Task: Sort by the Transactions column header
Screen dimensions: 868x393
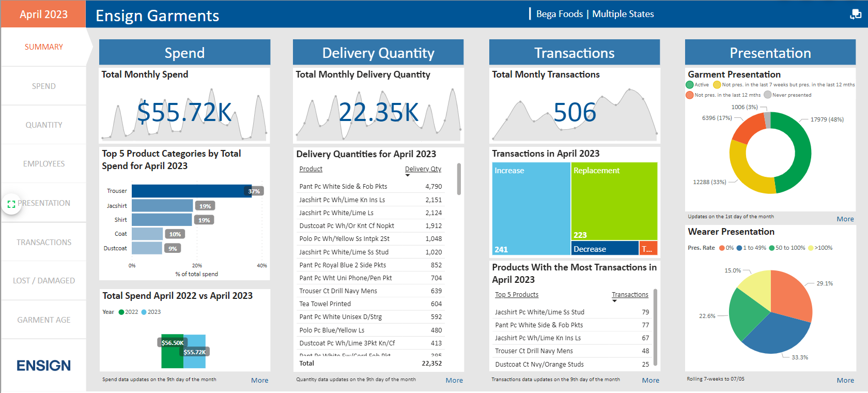Action: pos(630,295)
